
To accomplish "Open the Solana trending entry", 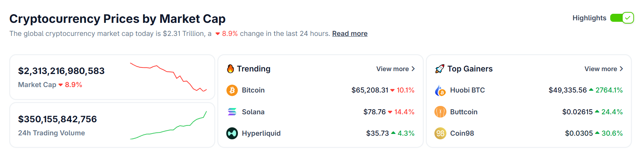I will pyautogui.click(x=253, y=112).
